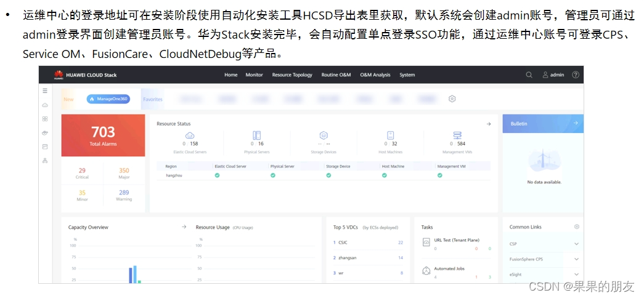Open the Bulletin panel arrow
This screenshot has width=644, height=298.
tap(576, 123)
